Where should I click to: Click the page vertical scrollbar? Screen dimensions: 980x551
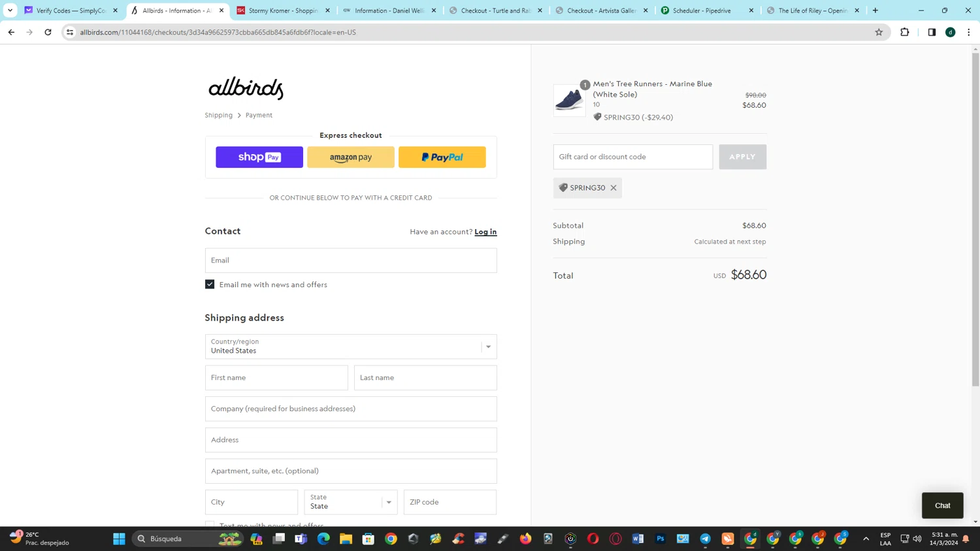pos(975,219)
